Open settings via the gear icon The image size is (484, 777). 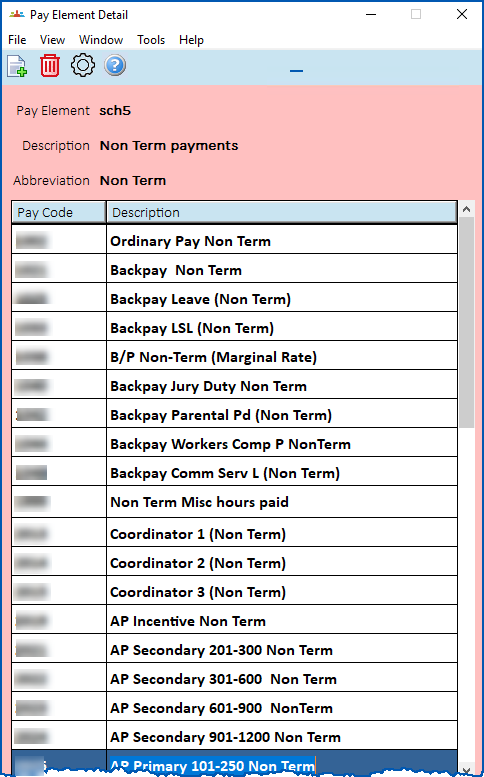click(x=83, y=65)
